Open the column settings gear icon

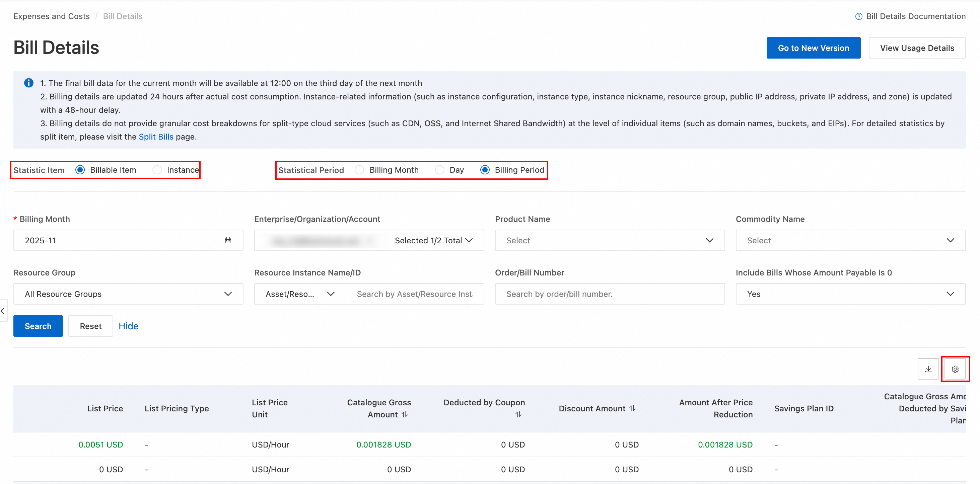click(955, 369)
